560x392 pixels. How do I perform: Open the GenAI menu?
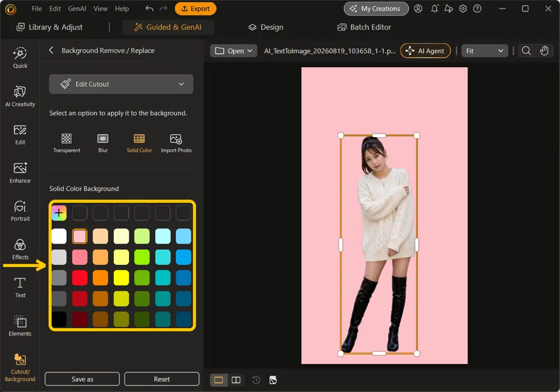click(77, 8)
